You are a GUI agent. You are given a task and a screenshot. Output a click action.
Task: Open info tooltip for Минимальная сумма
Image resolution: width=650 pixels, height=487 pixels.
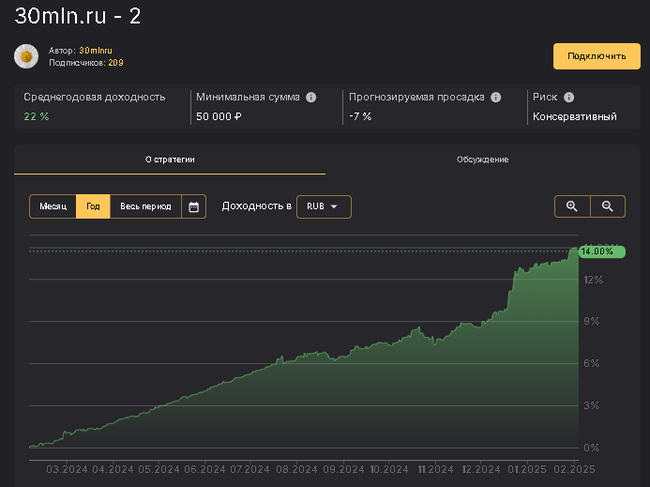311,98
